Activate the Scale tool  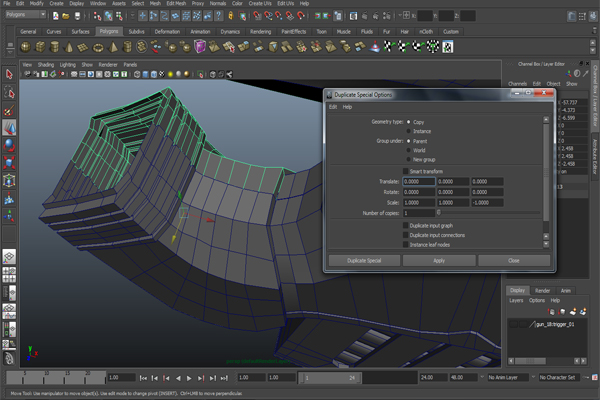9,163
